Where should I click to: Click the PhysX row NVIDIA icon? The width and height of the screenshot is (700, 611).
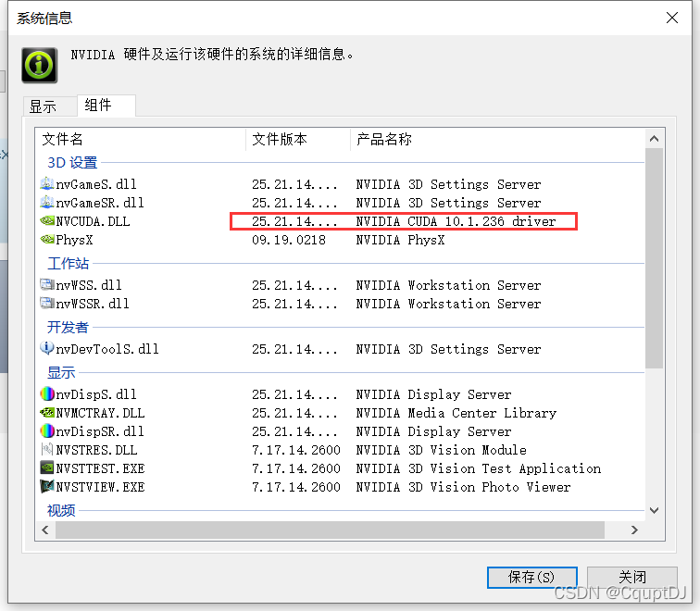[x=47, y=239]
